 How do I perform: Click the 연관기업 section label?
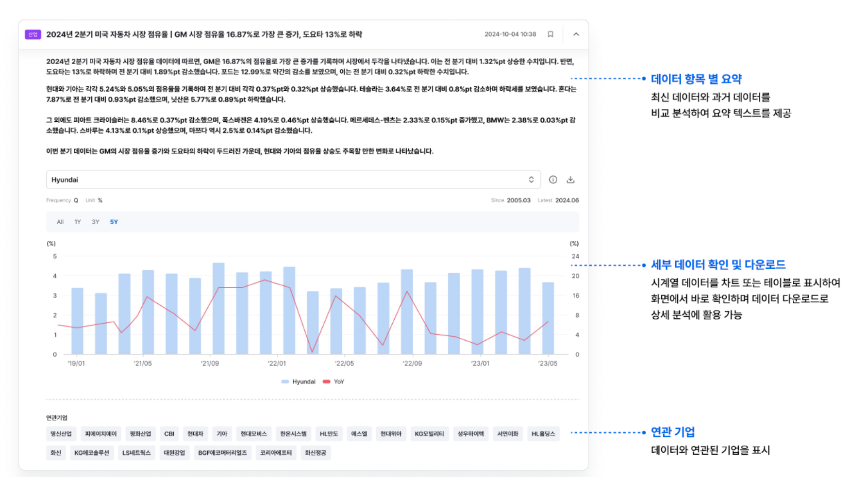pyautogui.click(x=57, y=417)
